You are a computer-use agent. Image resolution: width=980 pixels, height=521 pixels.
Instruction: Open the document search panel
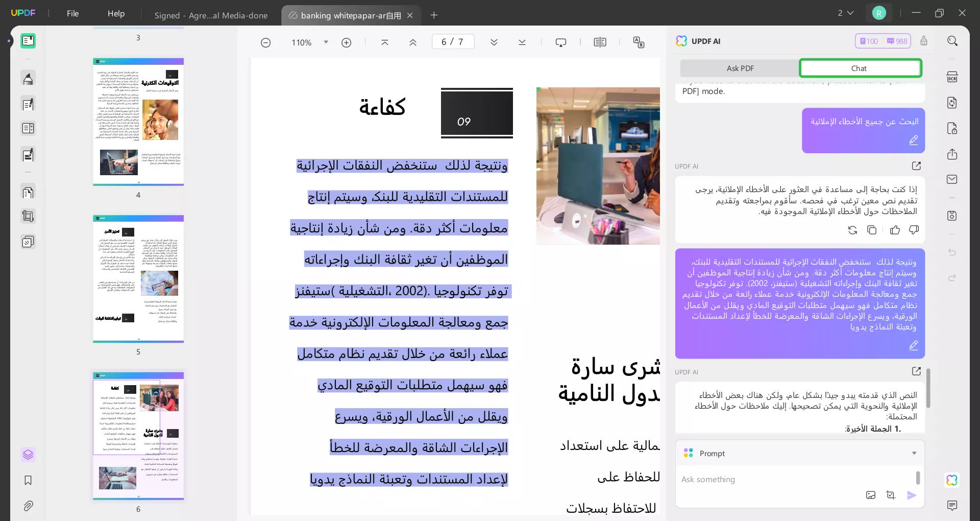(952, 40)
